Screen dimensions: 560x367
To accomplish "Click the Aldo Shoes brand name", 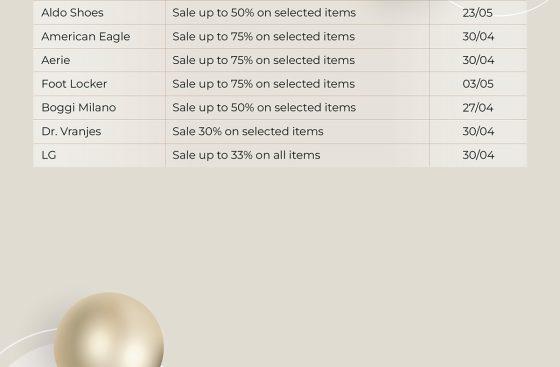I will tap(72, 13).
